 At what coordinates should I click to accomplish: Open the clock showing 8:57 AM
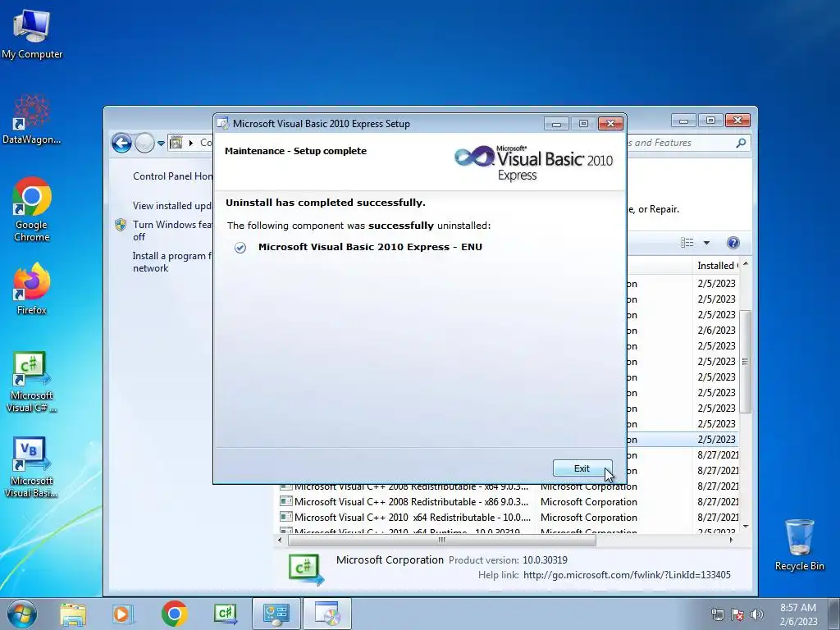[x=798, y=614]
